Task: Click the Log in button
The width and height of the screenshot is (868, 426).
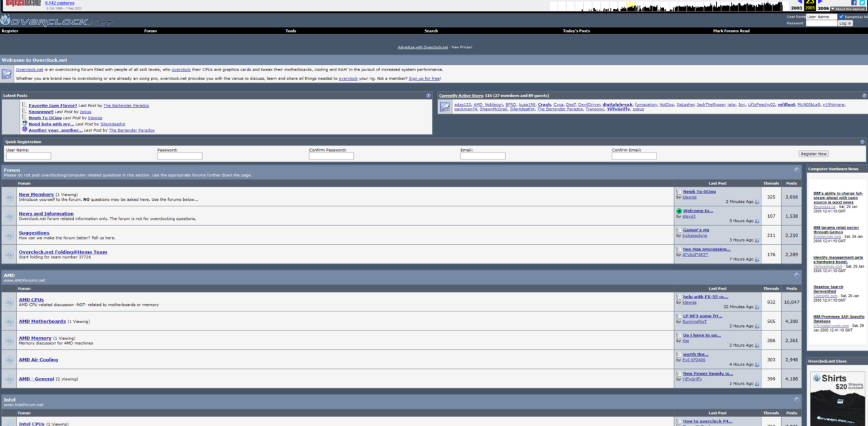Action: [x=845, y=23]
